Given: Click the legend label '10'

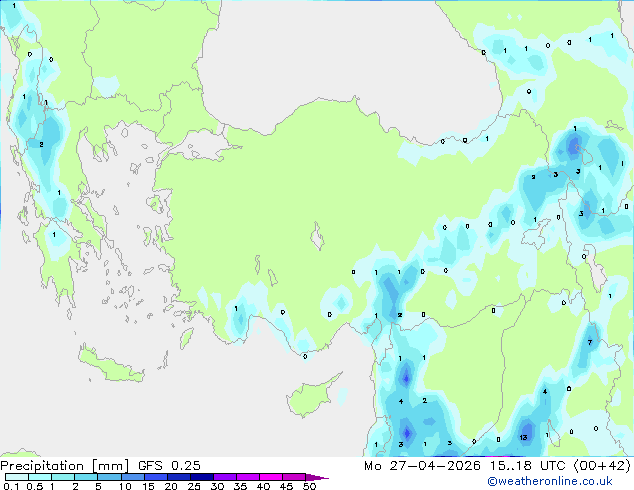Looking at the screenshot, I should click(125, 486).
